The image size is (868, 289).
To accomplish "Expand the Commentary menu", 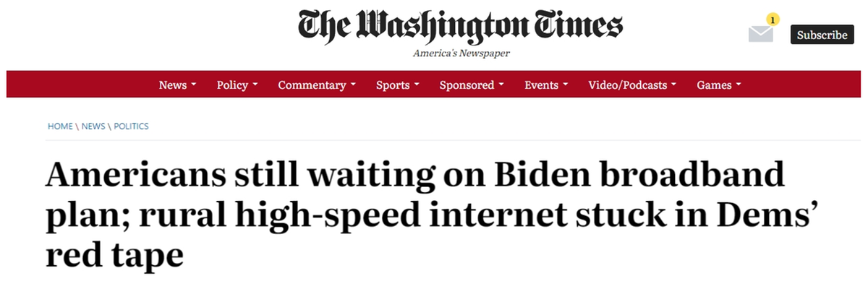I will pyautogui.click(x=317, y=85).
